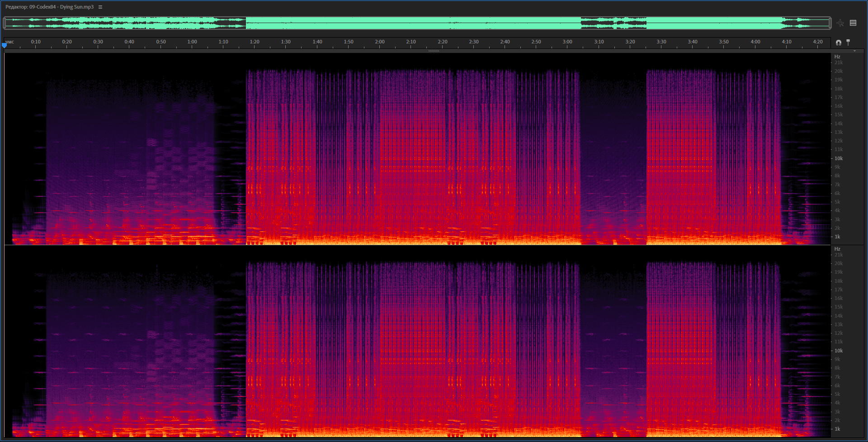Click the overview waveform navigator bar
This screenshot has width=868, height=442.
tap(417, 23)
